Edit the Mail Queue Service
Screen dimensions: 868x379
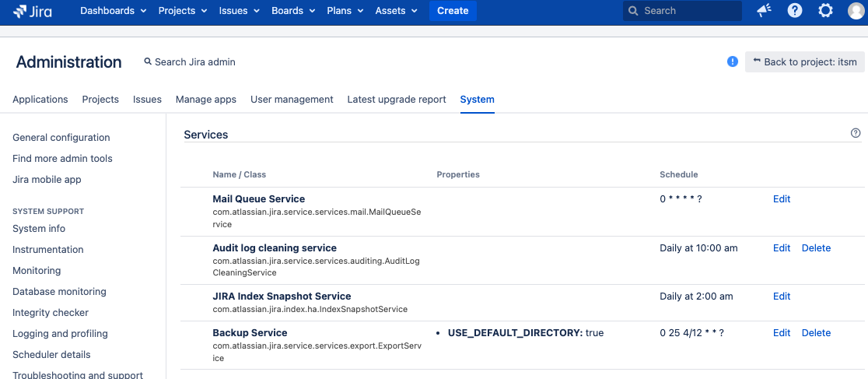782,199
